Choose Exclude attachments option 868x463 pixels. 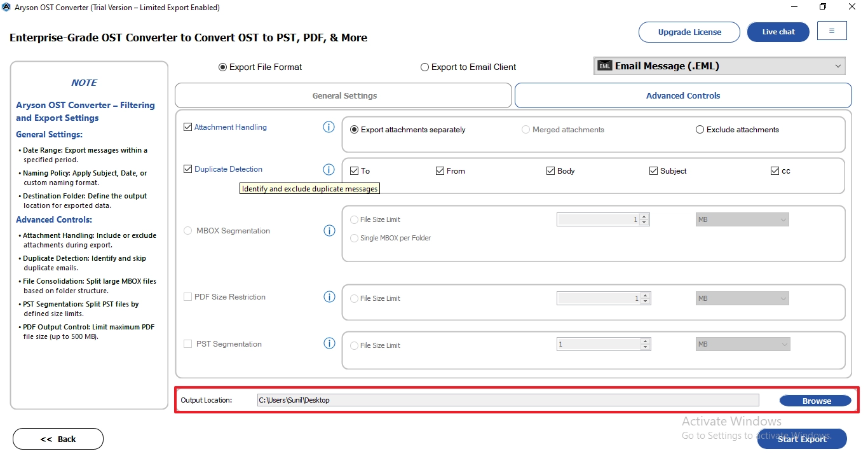point(700,130)
